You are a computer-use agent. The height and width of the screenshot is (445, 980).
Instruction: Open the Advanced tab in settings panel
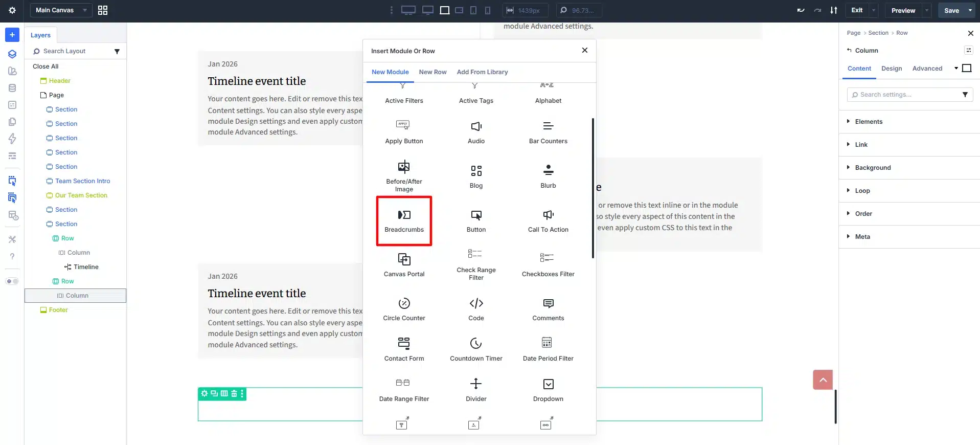(927, 69)
